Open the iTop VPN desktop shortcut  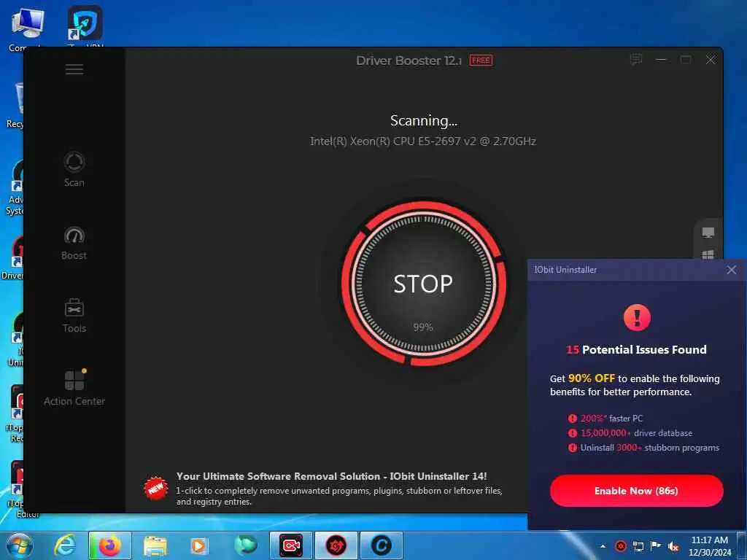click(85, 28)
